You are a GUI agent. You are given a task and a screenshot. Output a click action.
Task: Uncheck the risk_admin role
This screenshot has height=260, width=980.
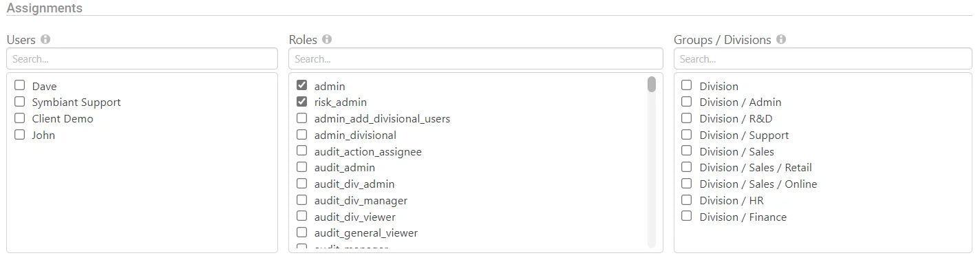coord(301,102)
